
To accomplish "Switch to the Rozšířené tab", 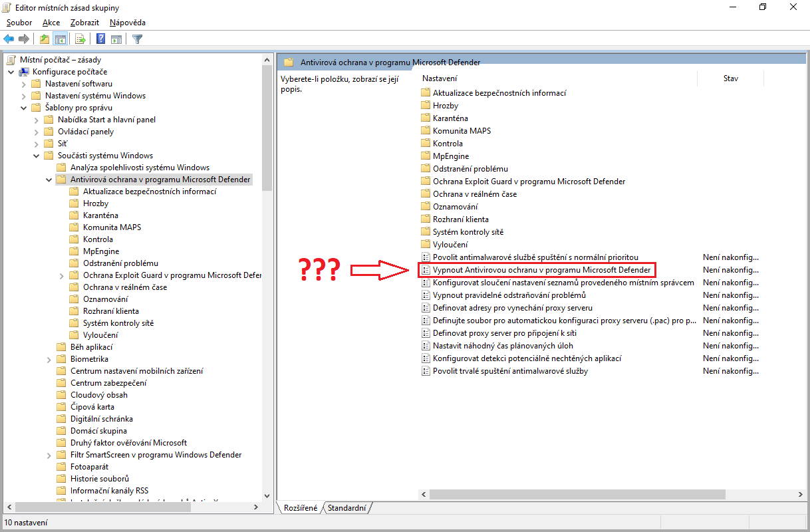I will click(x=301, y=508).
